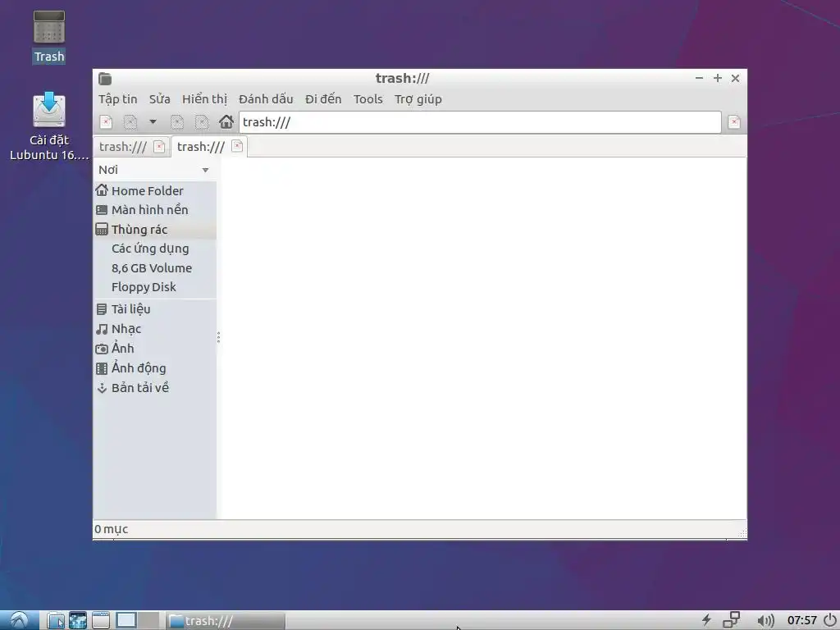Maximize the trash:/// window
The height and width of the screenshot is (630, 840).
(717, 78)
